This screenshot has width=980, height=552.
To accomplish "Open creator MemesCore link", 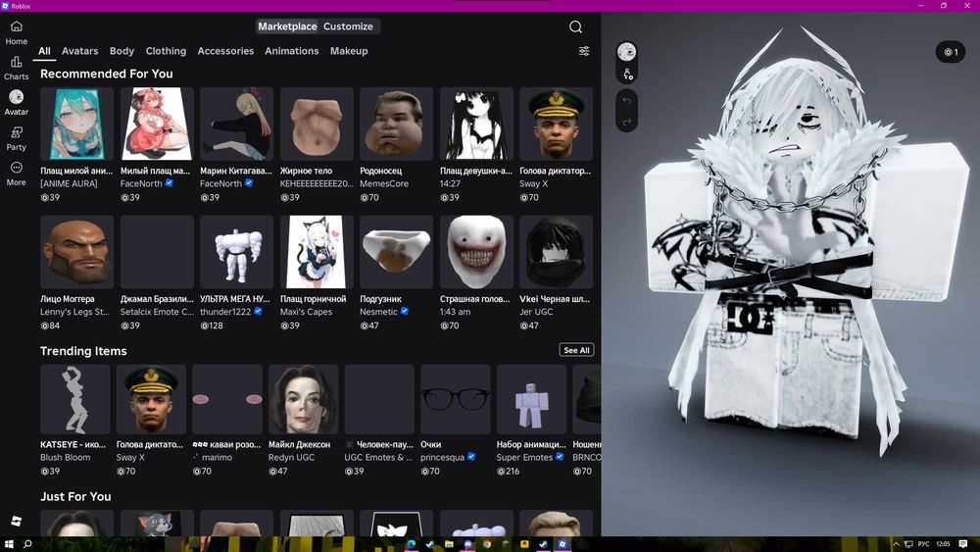I will coord(384,183).
